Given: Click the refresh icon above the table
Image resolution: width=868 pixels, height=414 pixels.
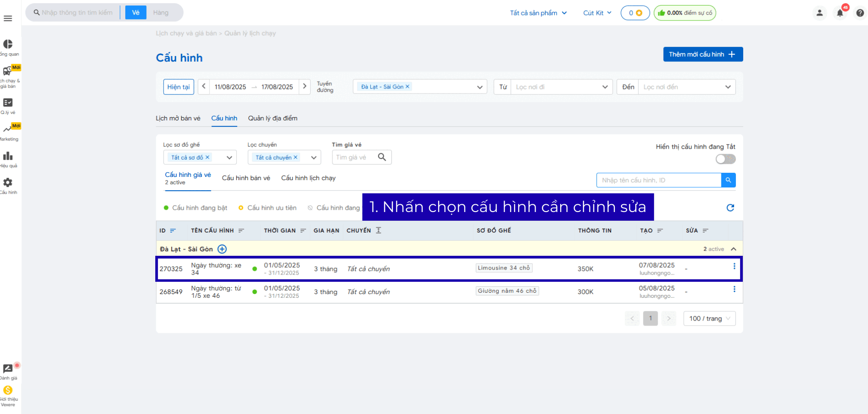Looking at the screenshot, I should coord(730,208).
